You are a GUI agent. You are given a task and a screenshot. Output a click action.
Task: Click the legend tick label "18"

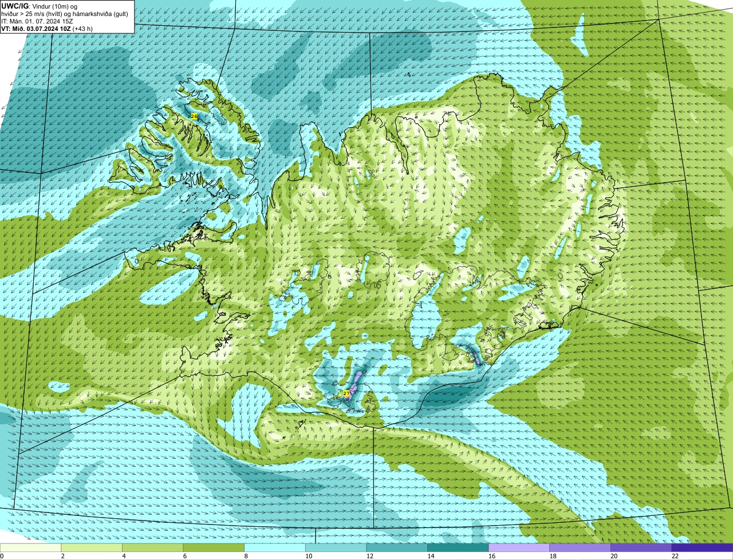tap(553, 556)
